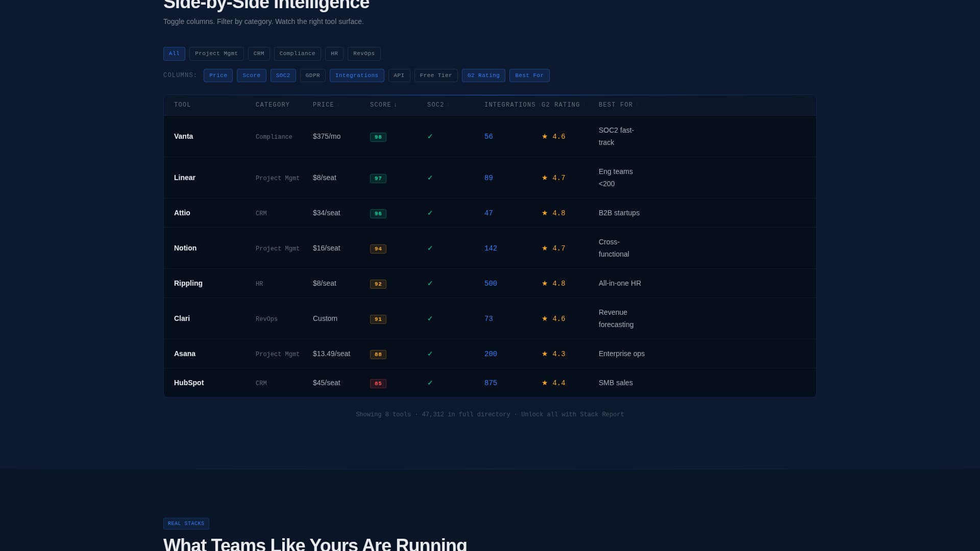This screenshot has height=551, width=980.
Task: Toggle the Integrations column chip
Action: click(357, 76)
